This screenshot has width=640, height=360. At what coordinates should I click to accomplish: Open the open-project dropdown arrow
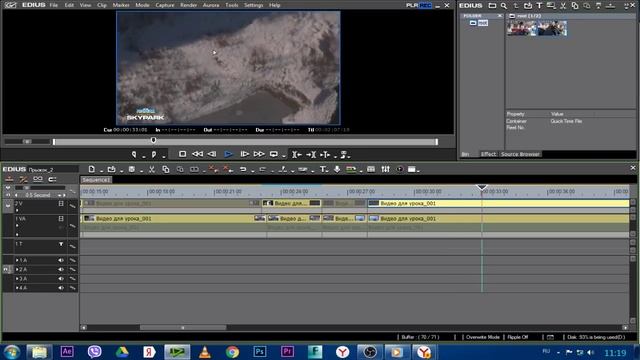point(121,171)
